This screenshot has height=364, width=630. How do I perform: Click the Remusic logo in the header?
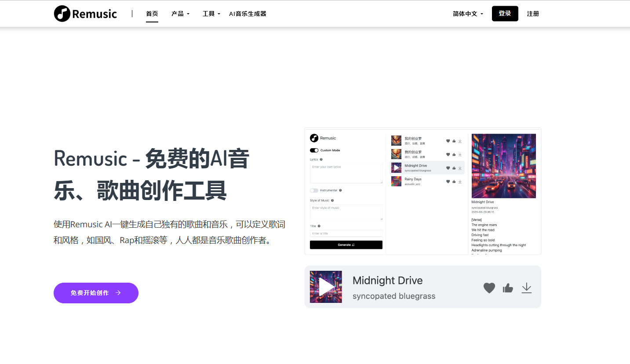(x=85, y=14)
